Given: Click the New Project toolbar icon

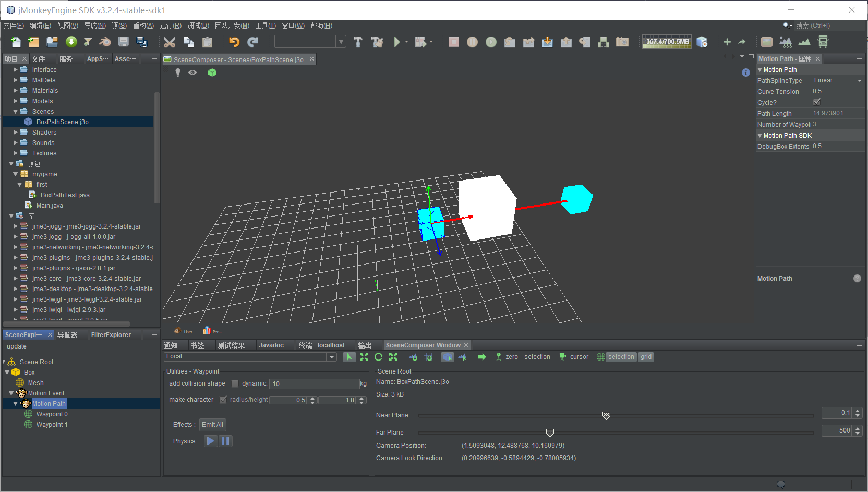Looking at the screenshot, I should tap(33, 42).
